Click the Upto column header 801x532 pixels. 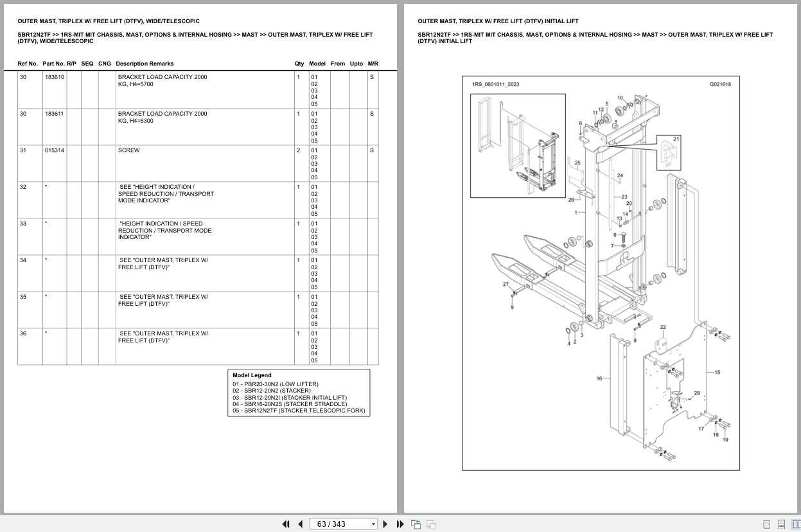(356, 64)
